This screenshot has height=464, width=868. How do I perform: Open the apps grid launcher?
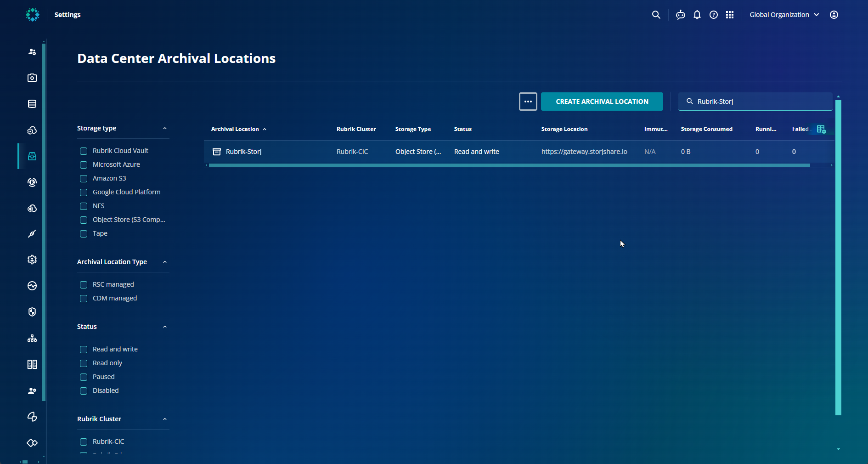pyautogui.click(x=730, y=15)
